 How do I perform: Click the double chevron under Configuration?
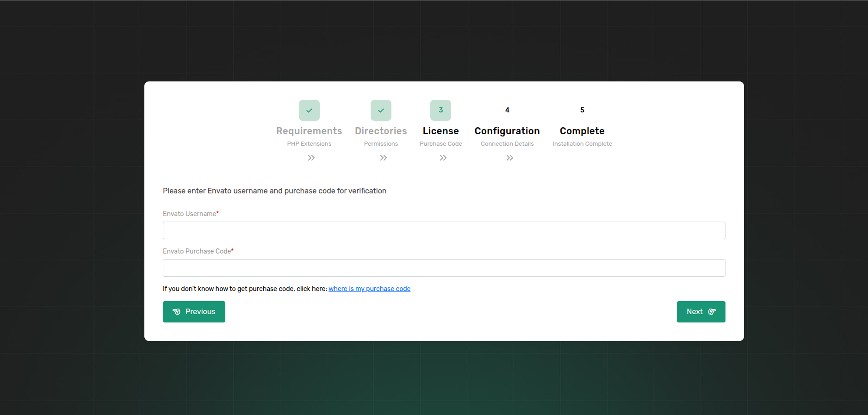click(x=510, y=158)
